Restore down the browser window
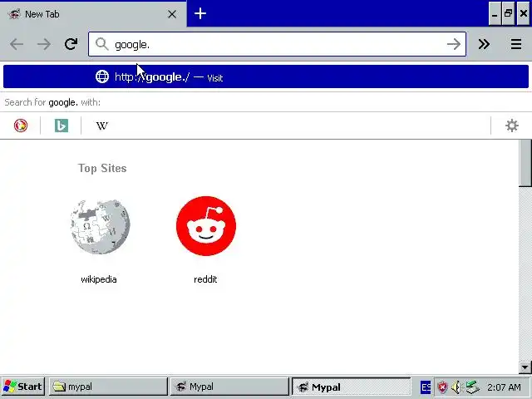The width and height of the screenshot is (532, 399). [x=508, y=13]
